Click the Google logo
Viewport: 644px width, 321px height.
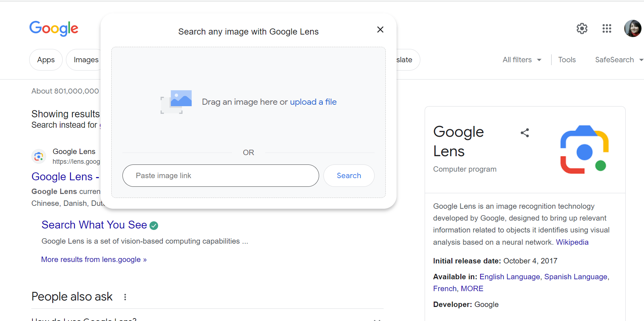click(54, 28)
